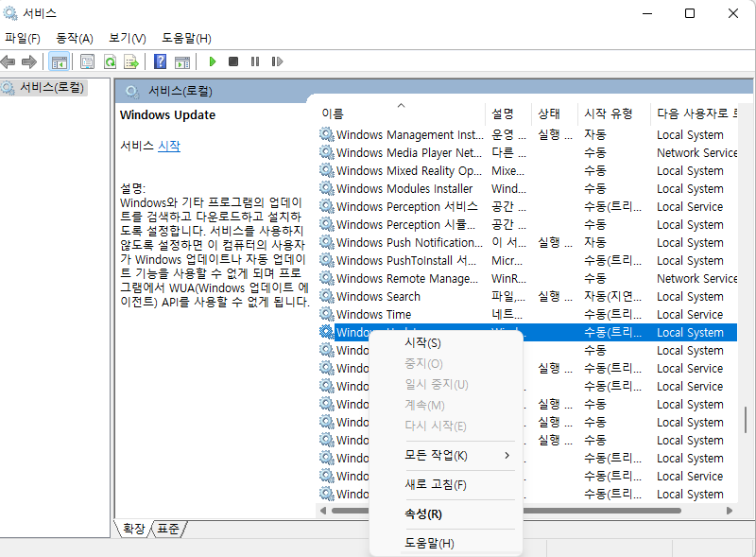Click the Forward arrow toolbar icon

pyautogui.click(x=29, y=61)
